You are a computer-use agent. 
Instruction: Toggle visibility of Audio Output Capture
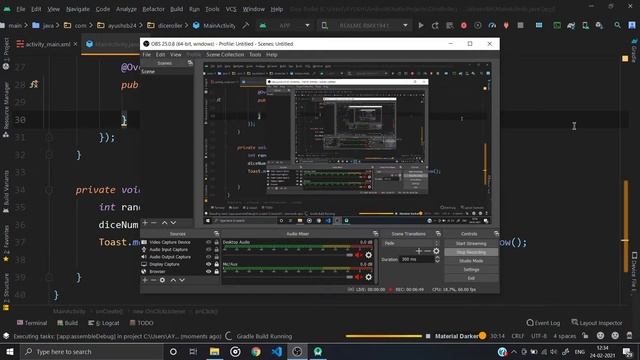click(209, 257)
